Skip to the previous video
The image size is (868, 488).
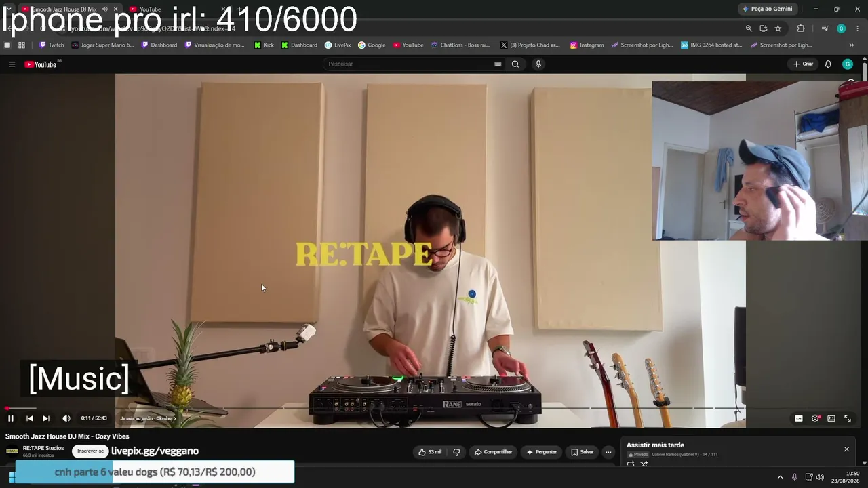(x=29, y=418)
